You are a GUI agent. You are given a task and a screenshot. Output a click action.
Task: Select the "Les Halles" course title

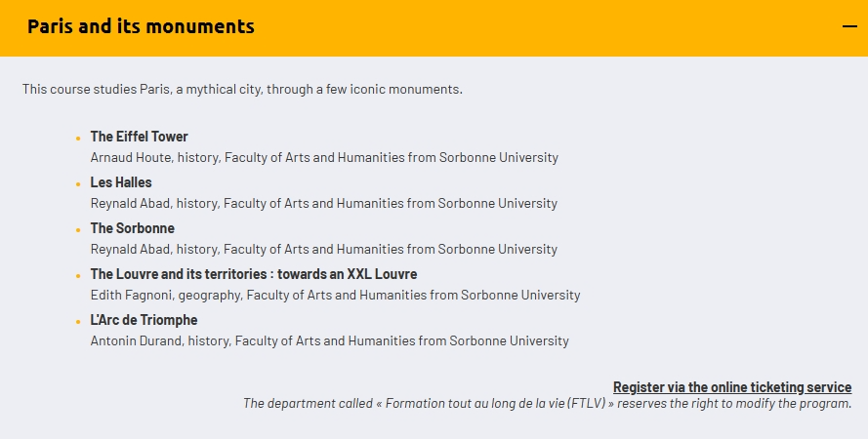pos(121,182)
